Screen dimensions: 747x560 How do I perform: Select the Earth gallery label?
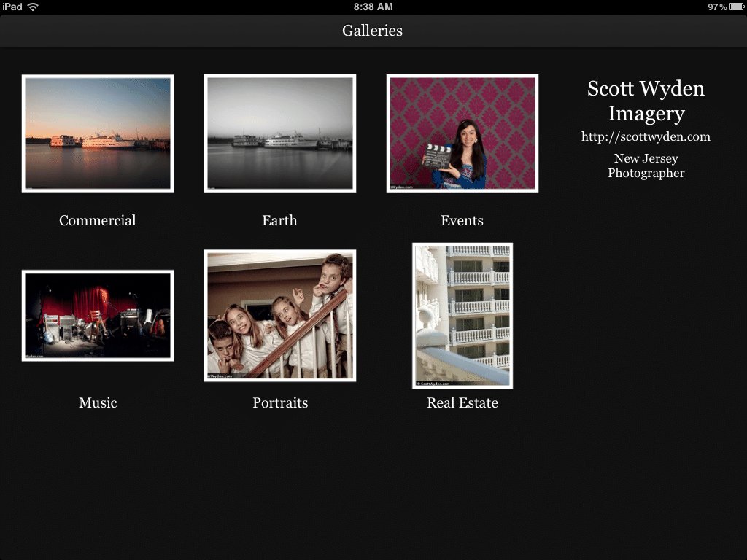pos(280,220)
